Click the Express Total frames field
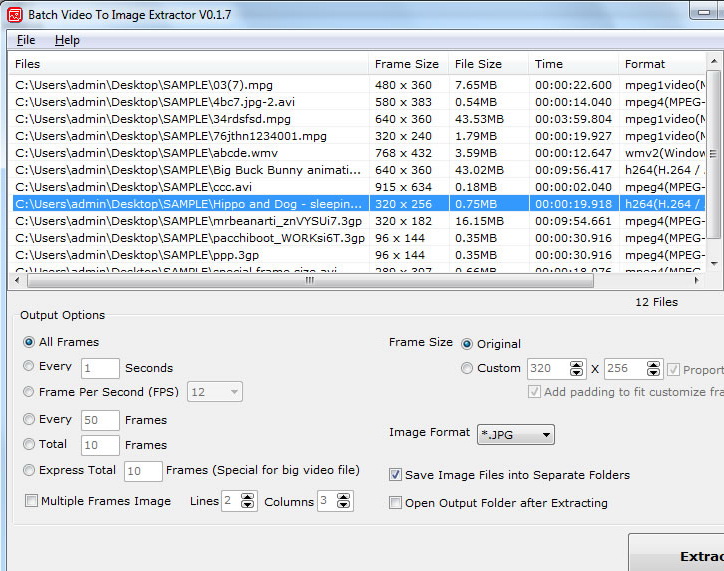The height and width of the screenshot is (571, 724). point(143,471)
